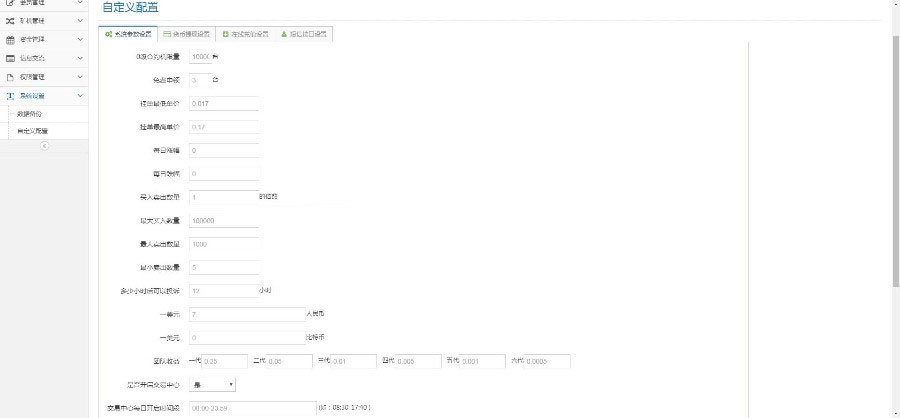Click the file icon for 权限管理
The image size is (900, 418).
pyautogui.click(x=10, y=77)
